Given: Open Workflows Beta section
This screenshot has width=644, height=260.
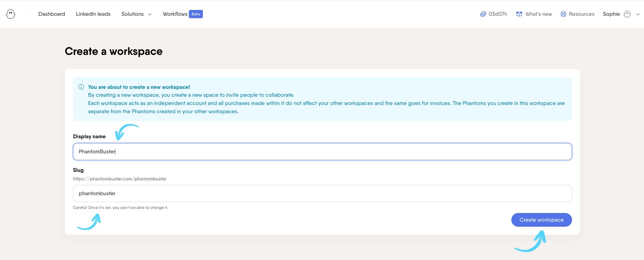Looking at the screenshot, I should click(x=183, y=14).
